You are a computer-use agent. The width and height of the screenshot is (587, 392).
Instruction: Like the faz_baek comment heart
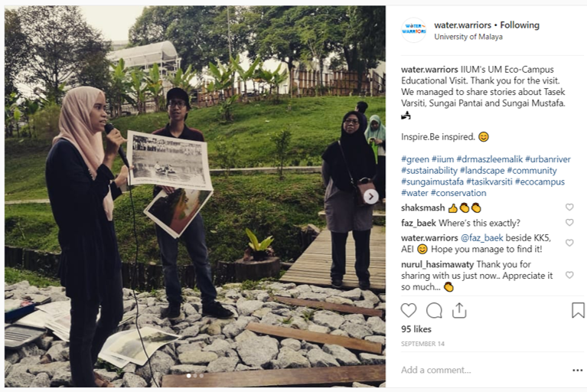point(569,222)
